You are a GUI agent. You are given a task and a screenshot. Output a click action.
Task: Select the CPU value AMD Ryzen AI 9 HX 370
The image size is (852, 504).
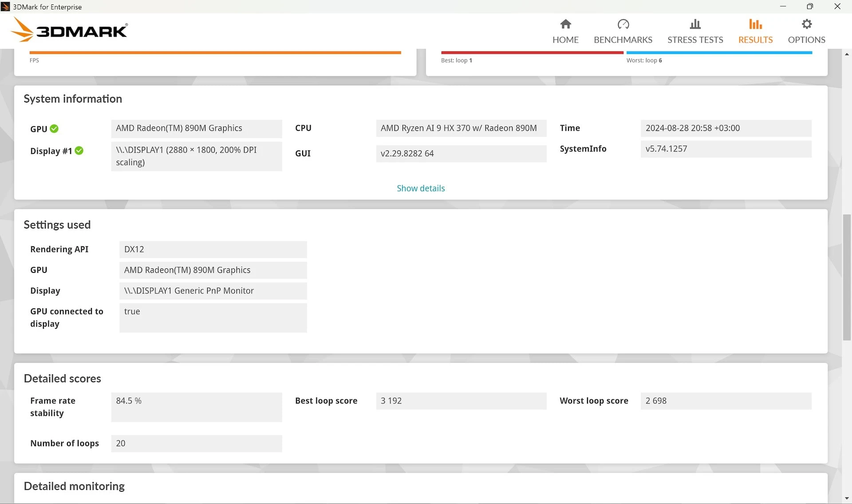(461, 128)
